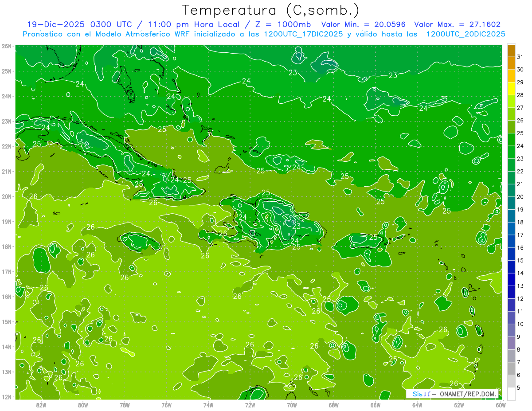Screen dimensions: 532x411
Task: Click the purple legend swatch between 9 and 10
Action: click(511, 330)
